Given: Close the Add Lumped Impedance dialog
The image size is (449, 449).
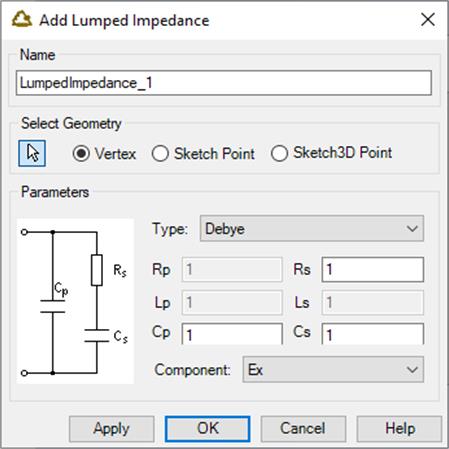Looking at the screenshot, I should (428, 19).
